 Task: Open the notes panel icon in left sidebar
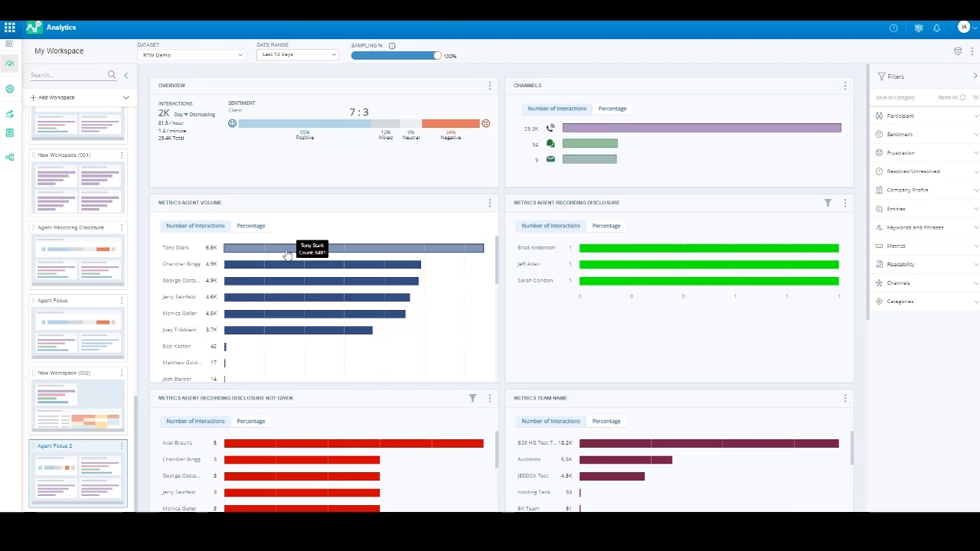[x=9, y=132]
